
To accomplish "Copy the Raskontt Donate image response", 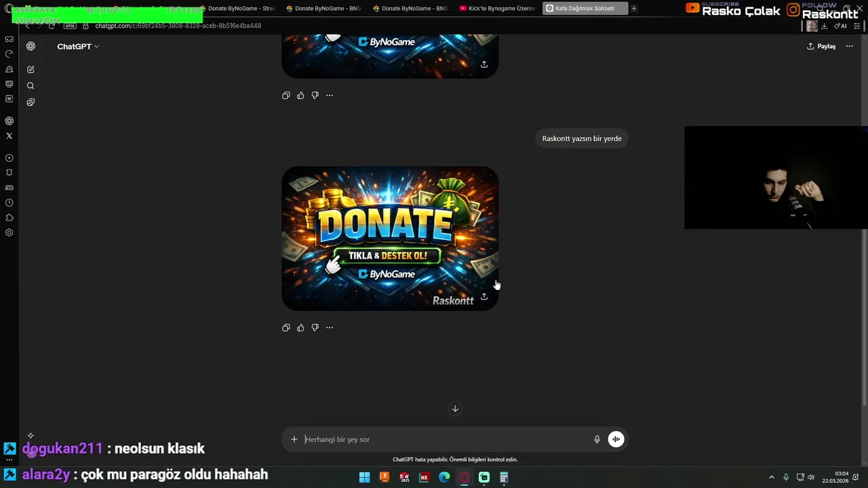I will tap(285, 327).
